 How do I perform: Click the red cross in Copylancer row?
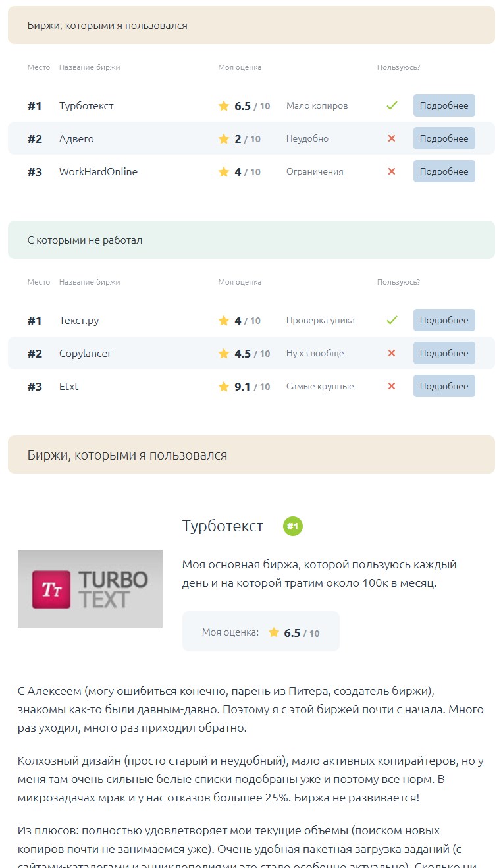tap(392, 353)
